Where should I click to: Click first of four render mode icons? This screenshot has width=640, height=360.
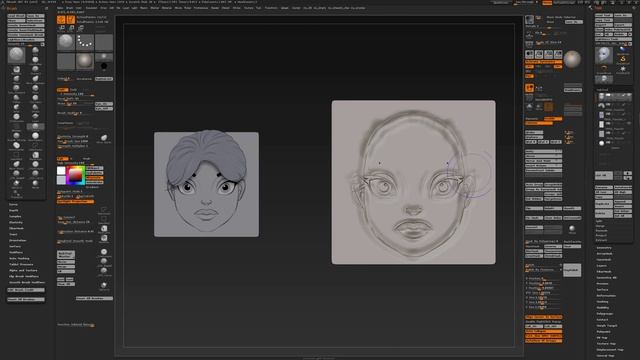[x=530, y=55]
